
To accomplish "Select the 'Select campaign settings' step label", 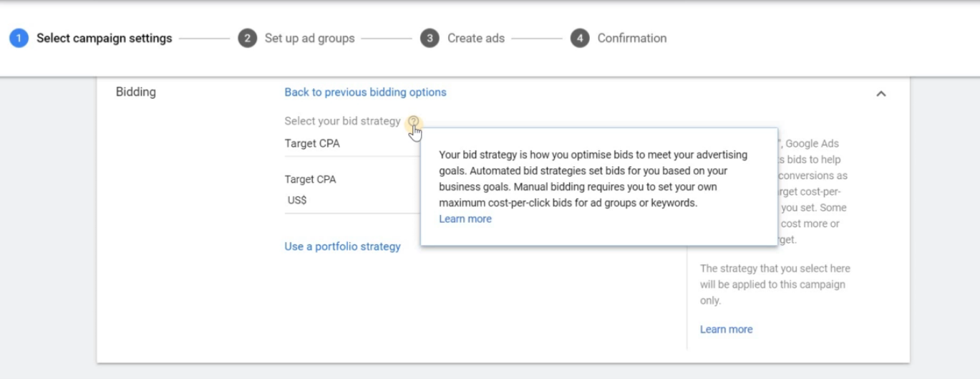I will pyautogui.click(x=105, y=39).
